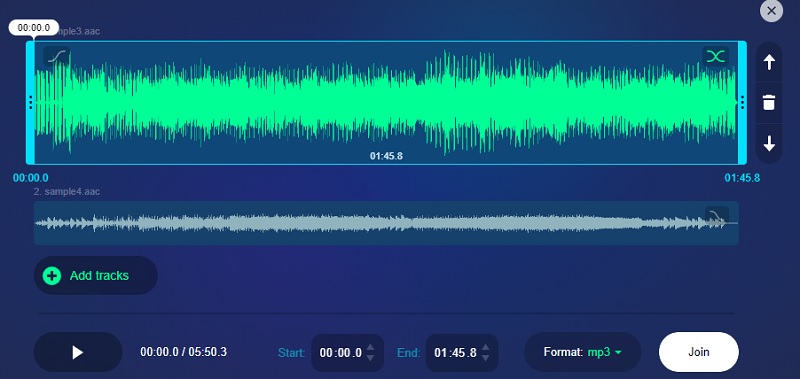Screen dimensions: 800x379
Task: Decrease the End time value
Action: coord(485,358)
